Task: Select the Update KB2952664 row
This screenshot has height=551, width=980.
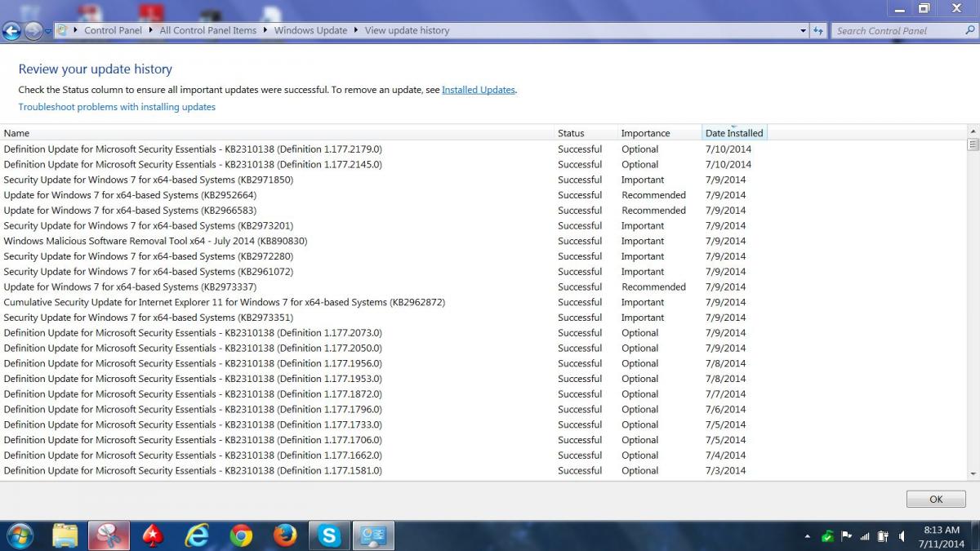Action: (483, 195)
